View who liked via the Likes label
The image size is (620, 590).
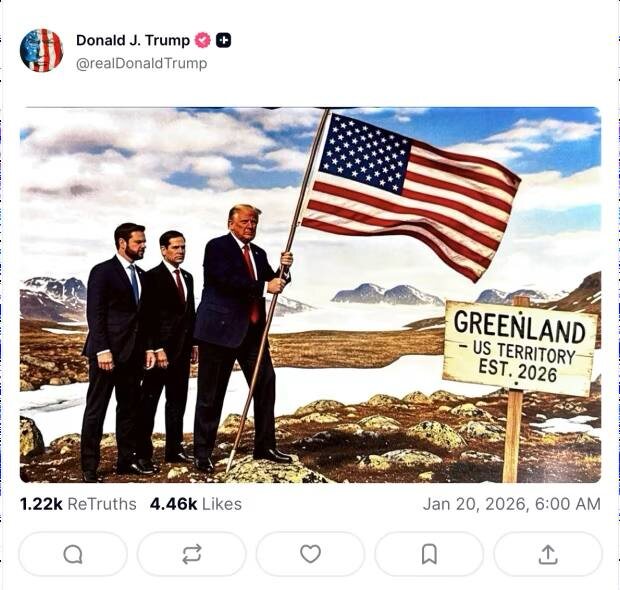coord(222,504)
